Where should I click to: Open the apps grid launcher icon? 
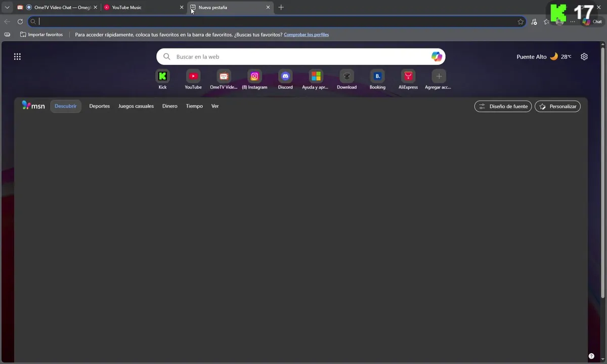click(x=17, y=57)
